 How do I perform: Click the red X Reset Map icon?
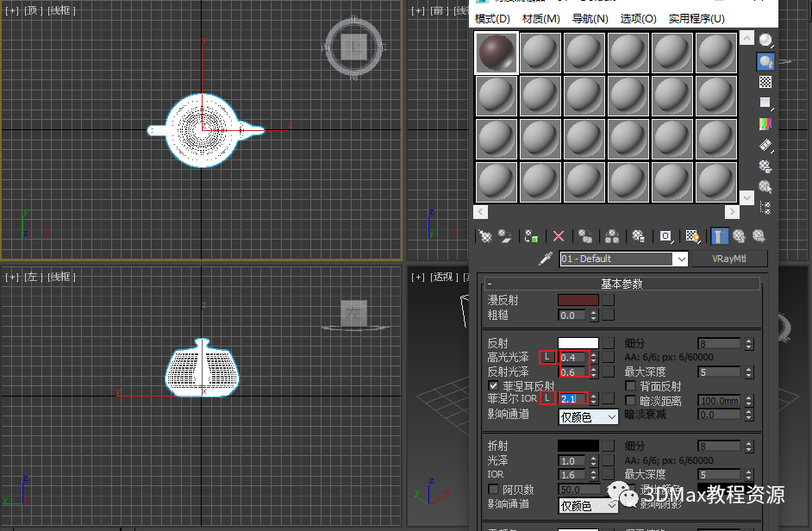tap(559, 235)
